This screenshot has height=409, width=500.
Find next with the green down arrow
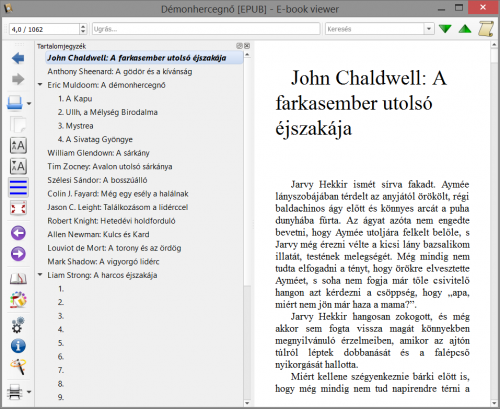[x=445, y=29]
